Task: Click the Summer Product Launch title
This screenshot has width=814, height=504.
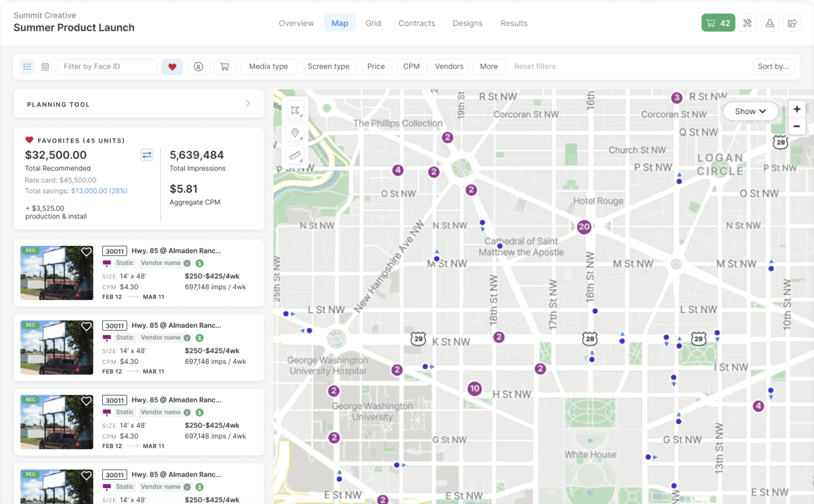Action: click(x=74, y=28)
